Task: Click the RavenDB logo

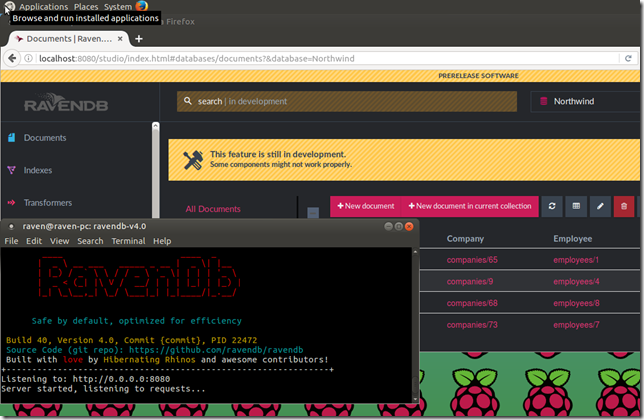Action: click(x=66, y=103)
